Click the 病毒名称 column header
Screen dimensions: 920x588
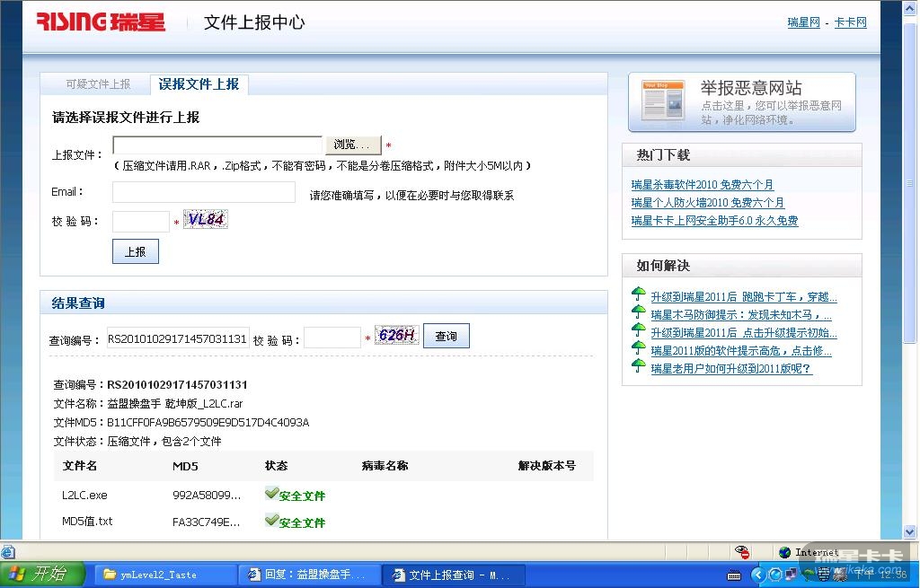(x=385, y=466)
